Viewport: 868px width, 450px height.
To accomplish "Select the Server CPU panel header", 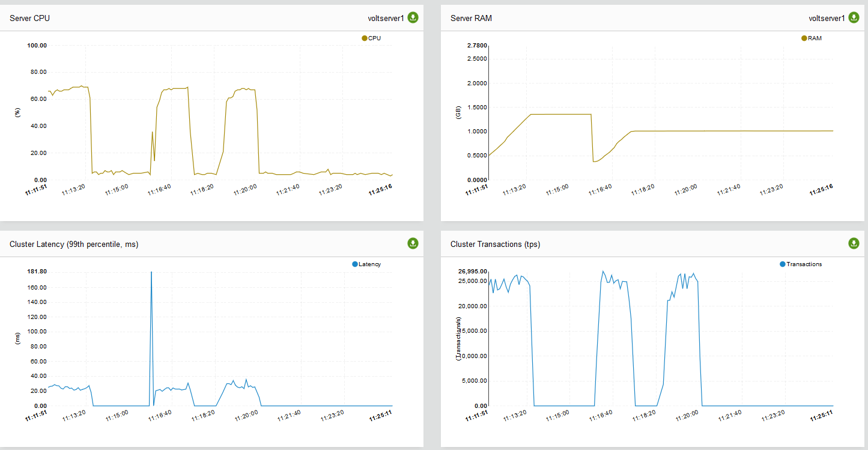I will tap(29, 17).
